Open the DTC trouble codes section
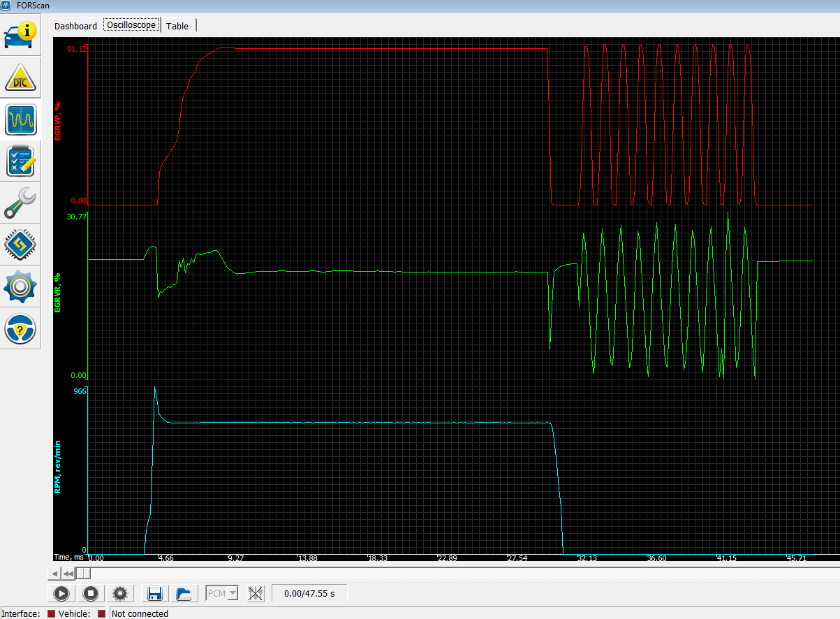 click(20, 78)
